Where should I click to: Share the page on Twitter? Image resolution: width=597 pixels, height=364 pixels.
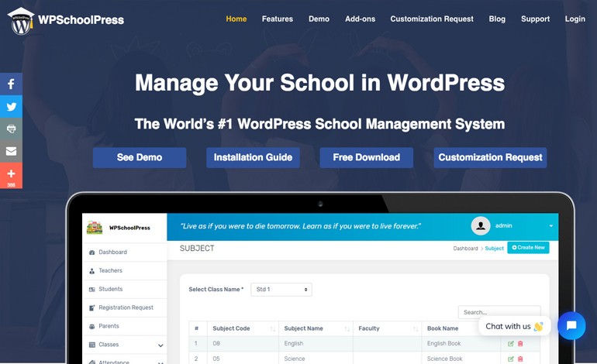[x=11, y=107]
